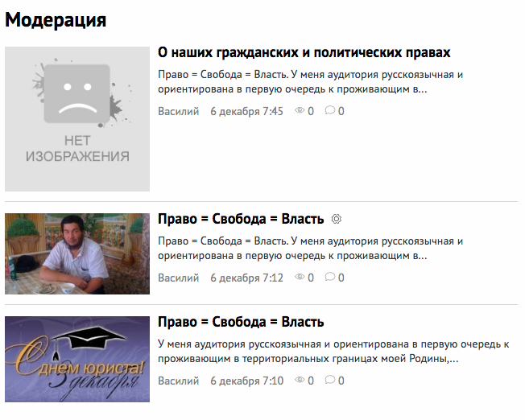Image resolution: width=525 pixels, height=420 pixels.
Task: Click the '6 декабря 7:45' date stamp
Action: (x=246, y=111)
